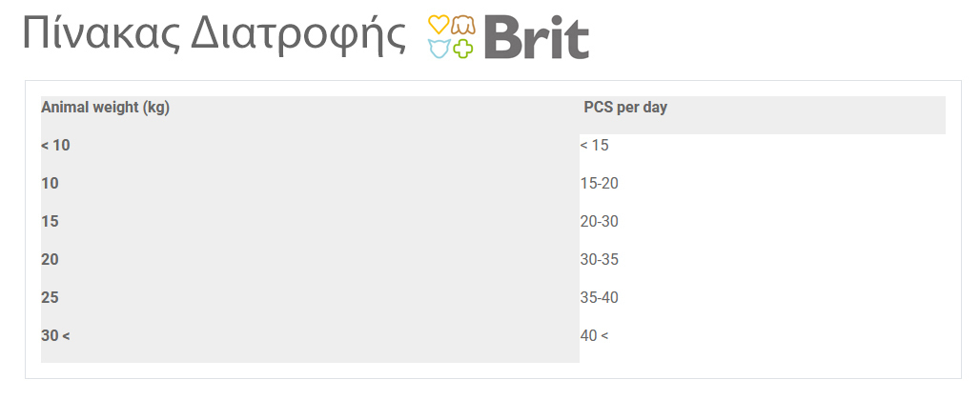Click the '< 15' pieces per day value

[594, 146]
